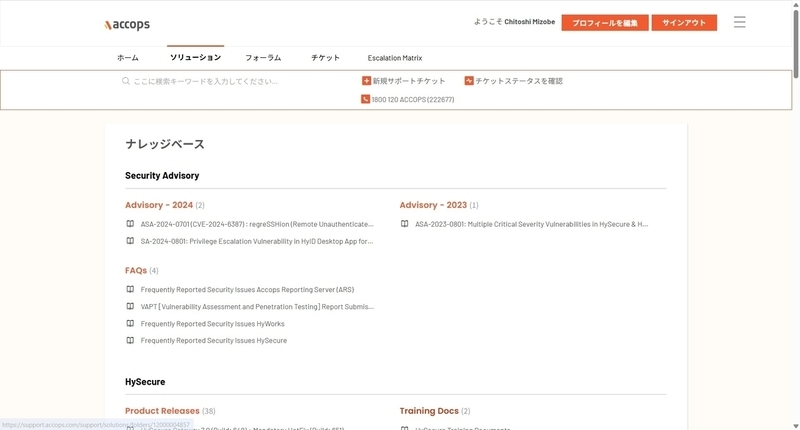The width and height of the screenshot is (800, 430).
Task: Click the HySecure section heading
Action: point(145,382)
